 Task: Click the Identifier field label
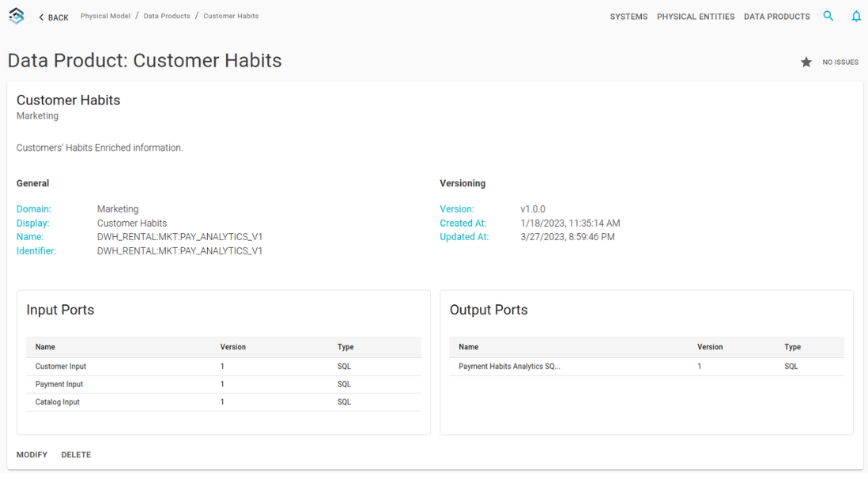click(36, 250)
